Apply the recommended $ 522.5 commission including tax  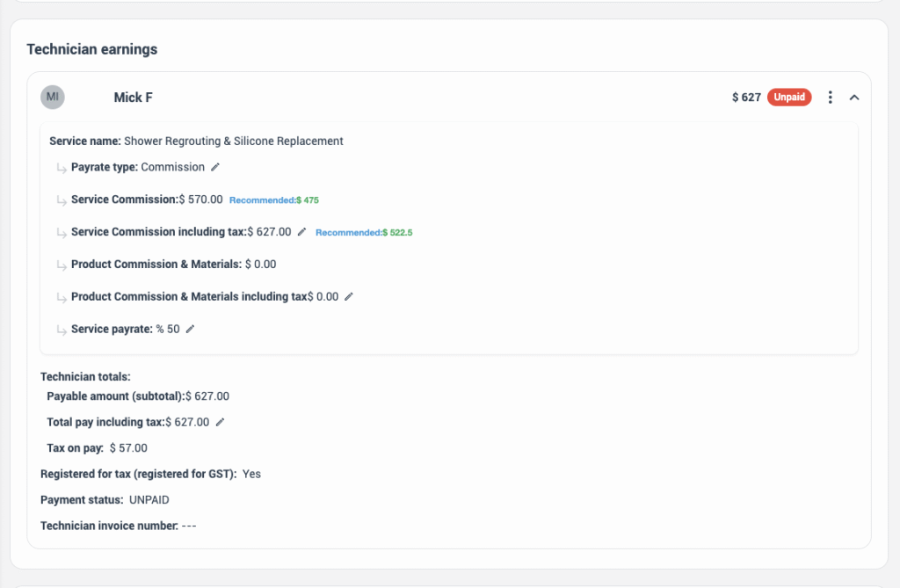click(364, 233)
